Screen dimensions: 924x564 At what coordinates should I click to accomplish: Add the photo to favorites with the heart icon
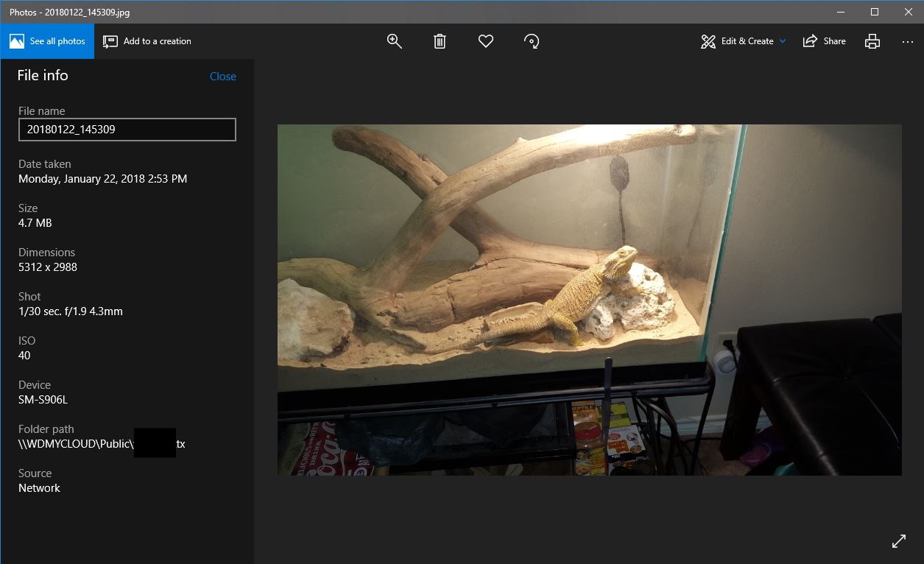(x=486, y=41)
